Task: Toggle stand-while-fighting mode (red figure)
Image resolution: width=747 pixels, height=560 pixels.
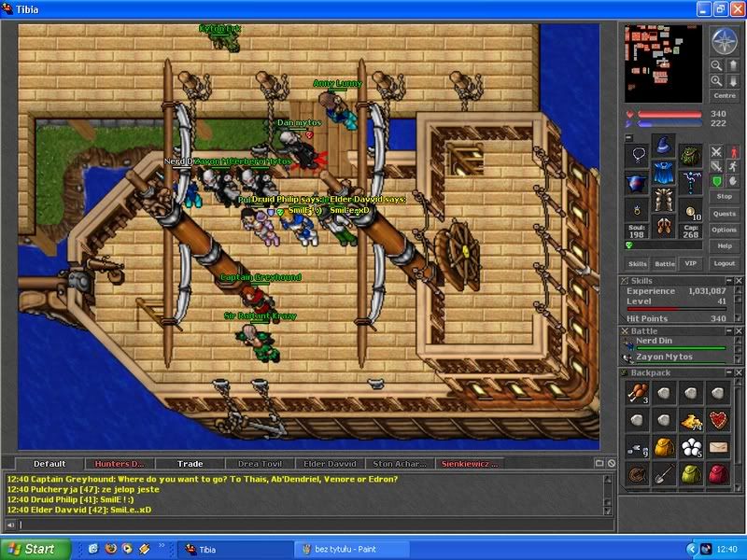Action: [x=733, y=152]
